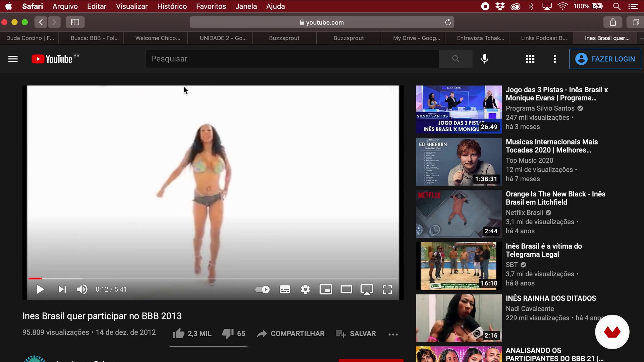The image size is (644, 362).
Task: Toggle autoplay switch in player
Action: click(x=262, y=289)
